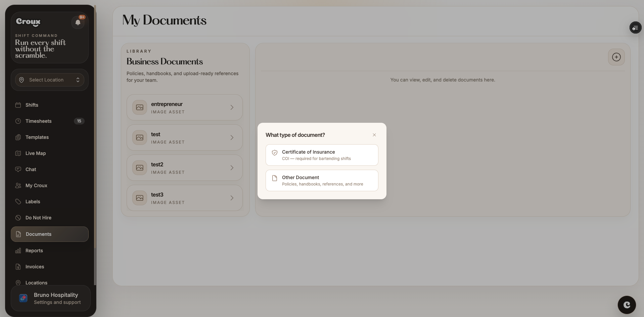The image size is (644, 317).
Task: Click the add document plus button
Action: click(616, 57)
